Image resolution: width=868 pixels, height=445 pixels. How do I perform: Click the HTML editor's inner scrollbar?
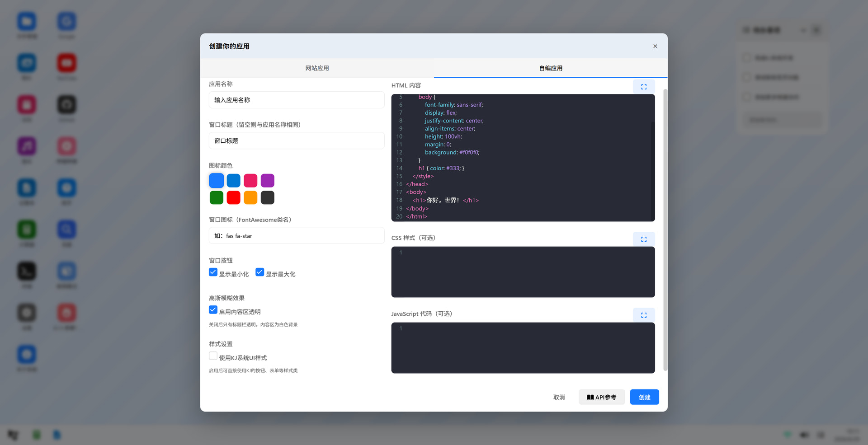(x=652, y=171)
